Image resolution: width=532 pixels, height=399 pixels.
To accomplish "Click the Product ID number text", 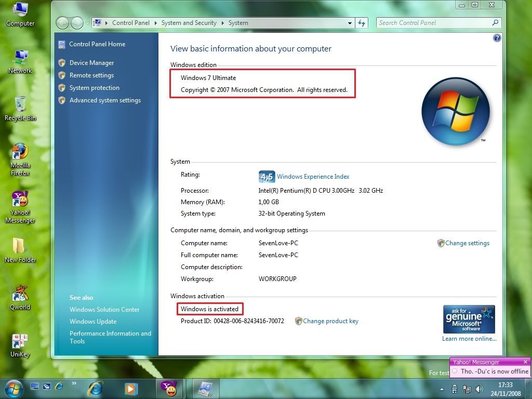I will click(x=249, y=321).
